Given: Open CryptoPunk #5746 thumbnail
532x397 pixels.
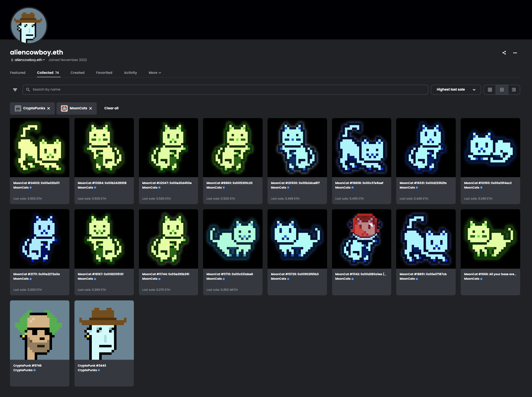Looking at the screenshot, I should click(x=40, y=330).
